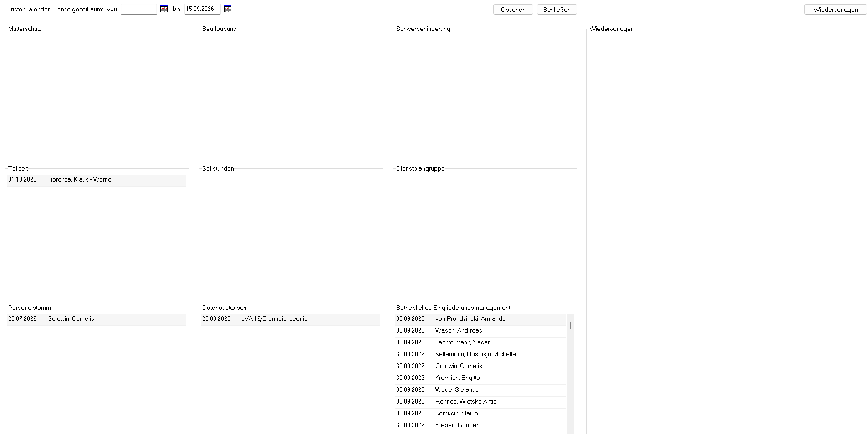868x434 pixels.
Task: Select row von Prondzinski, Armando
Action: click(480, 319)
